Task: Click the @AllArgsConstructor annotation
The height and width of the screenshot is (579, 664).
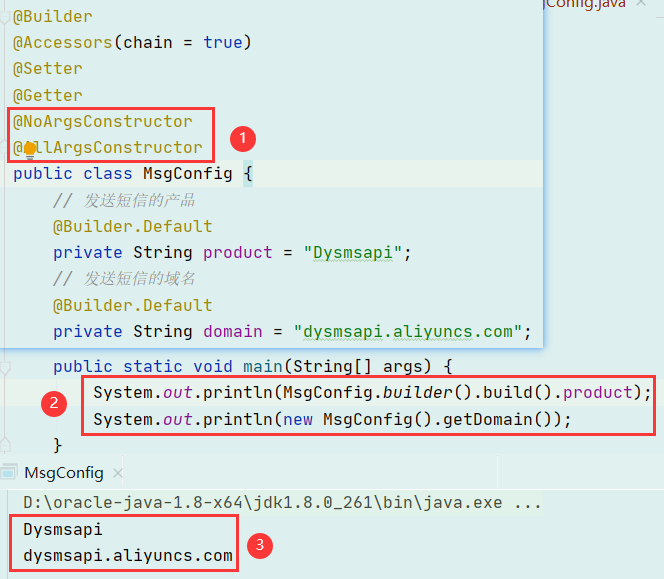Action: tap(108, 148)
